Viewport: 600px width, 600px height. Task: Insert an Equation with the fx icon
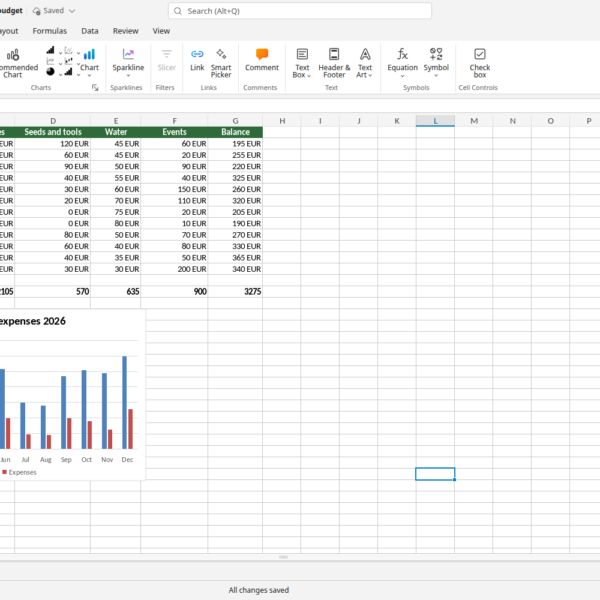point(402,54)
